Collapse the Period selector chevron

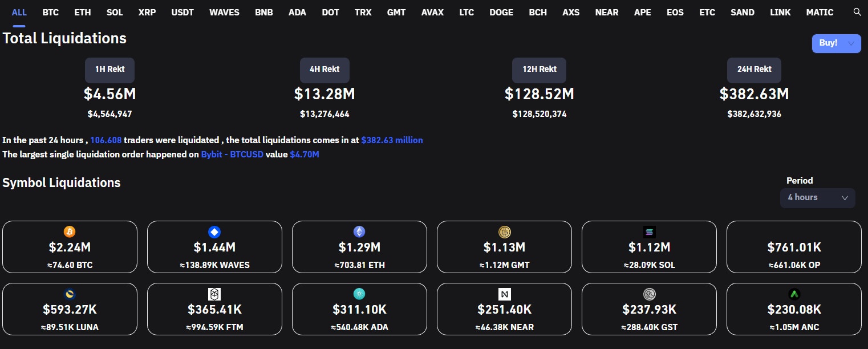tap(846, 198)
